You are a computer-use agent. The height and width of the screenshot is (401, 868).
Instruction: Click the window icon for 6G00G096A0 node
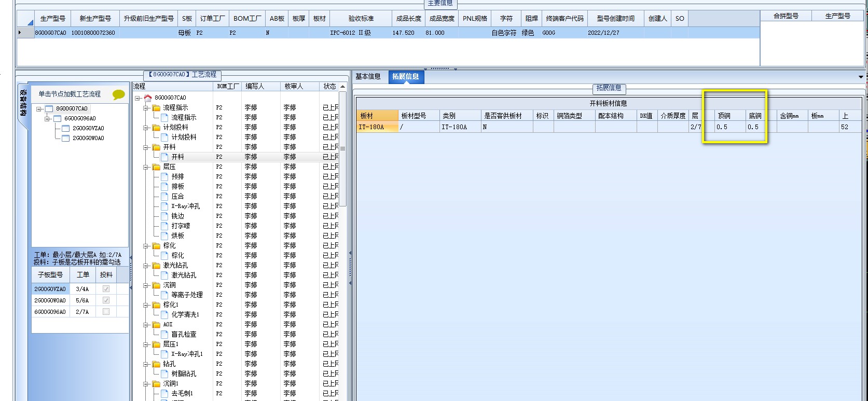coord(57,118)
